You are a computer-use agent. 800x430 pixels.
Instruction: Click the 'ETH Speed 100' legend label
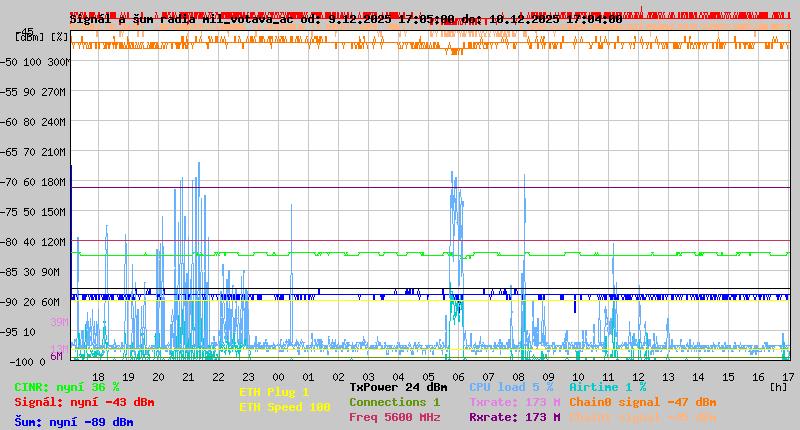coord(285,407)
